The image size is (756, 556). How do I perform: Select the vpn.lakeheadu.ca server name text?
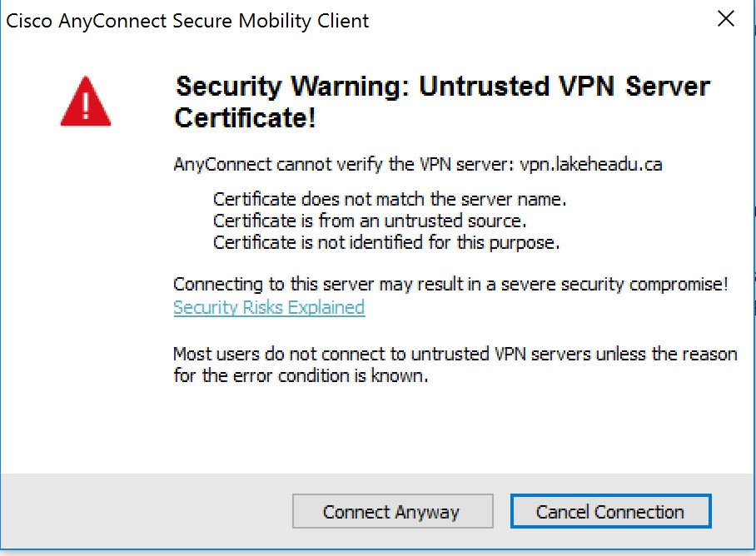click(x=591, y=164)
